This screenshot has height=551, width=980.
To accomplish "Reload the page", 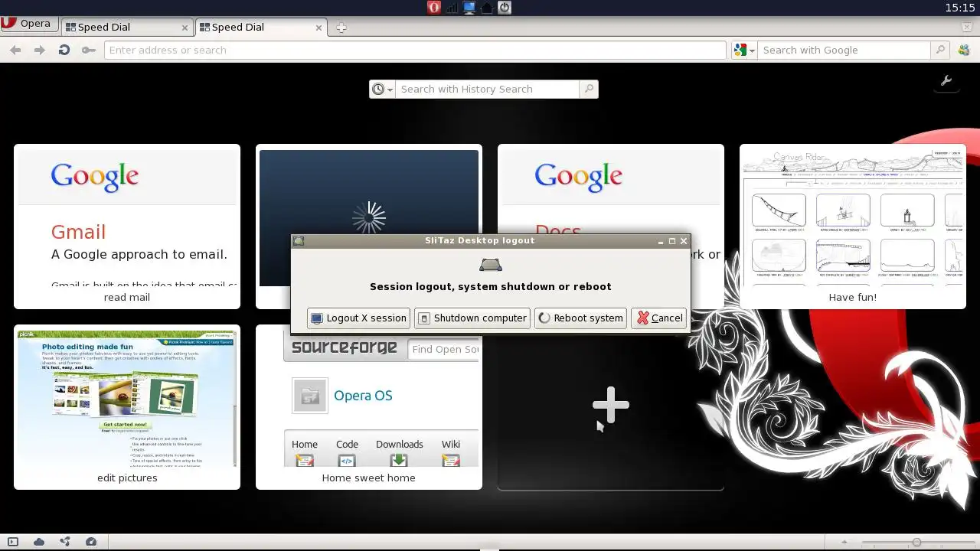I will click(x=64, y=50).
